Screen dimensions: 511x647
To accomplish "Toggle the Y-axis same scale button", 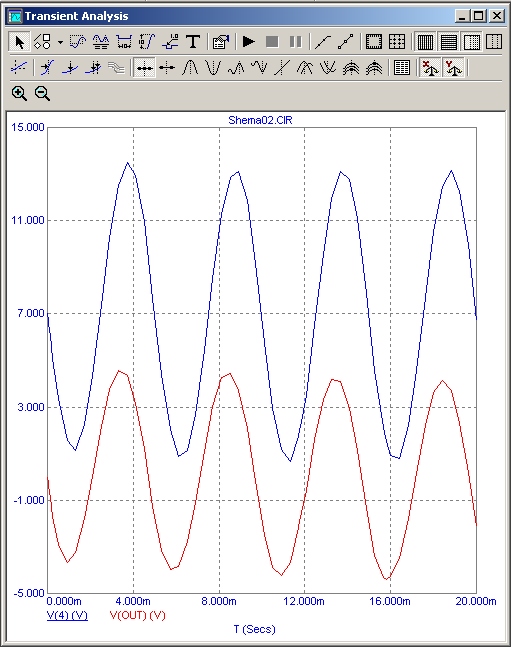I will coord(454,67).
